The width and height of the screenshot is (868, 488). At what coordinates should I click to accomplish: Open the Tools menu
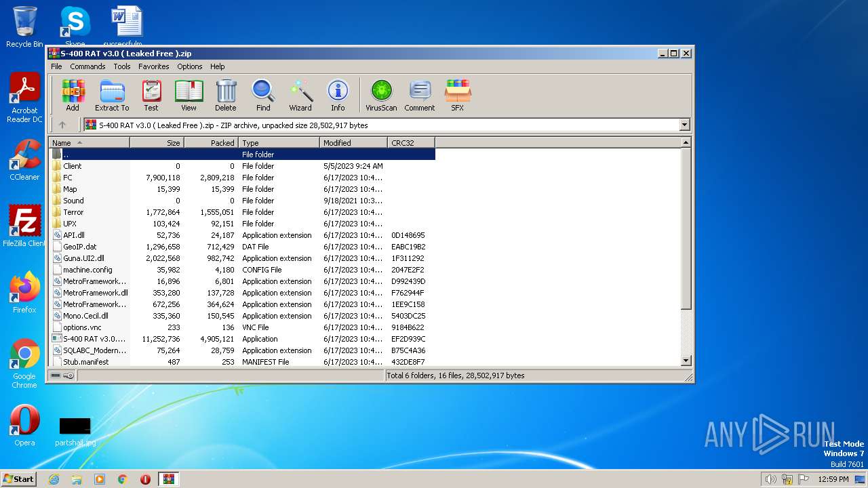tap(122, 66)
